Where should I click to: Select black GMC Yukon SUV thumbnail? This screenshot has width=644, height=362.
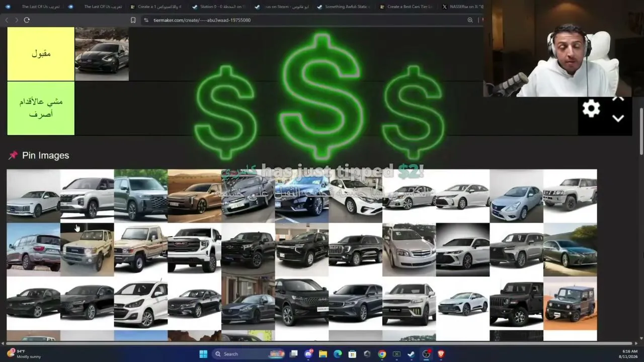point(355,249)
